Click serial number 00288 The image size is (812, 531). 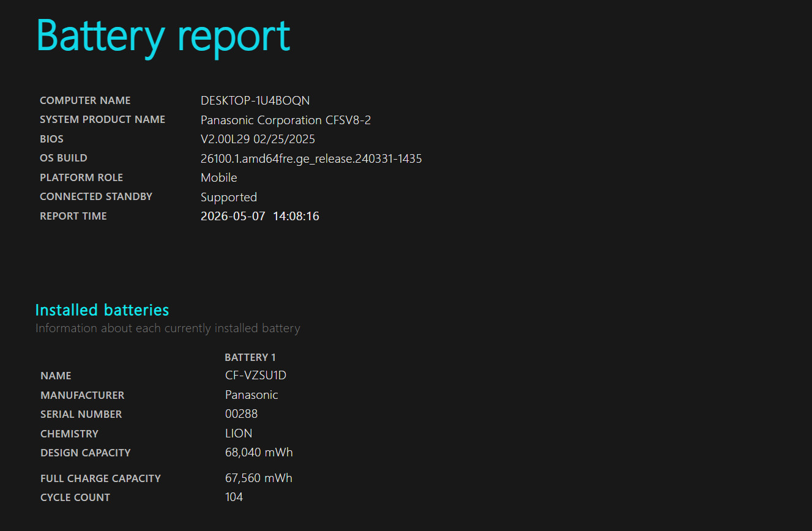[241, 414]
